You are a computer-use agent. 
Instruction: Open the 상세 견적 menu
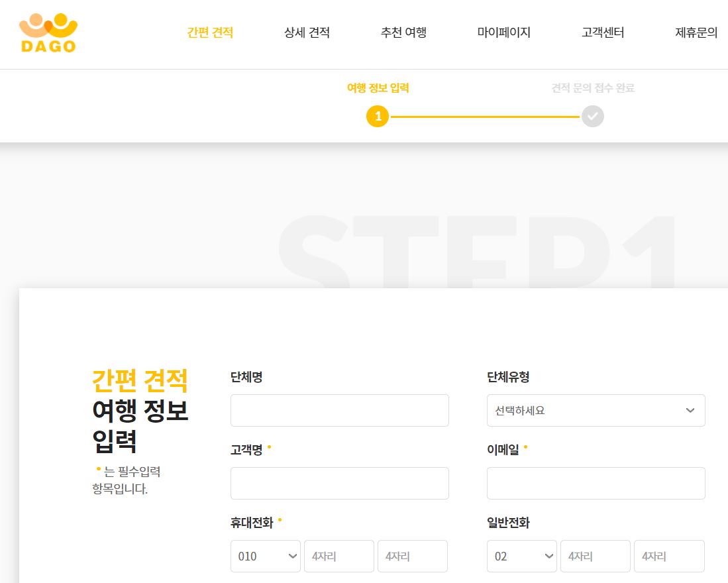click(307, 32)
